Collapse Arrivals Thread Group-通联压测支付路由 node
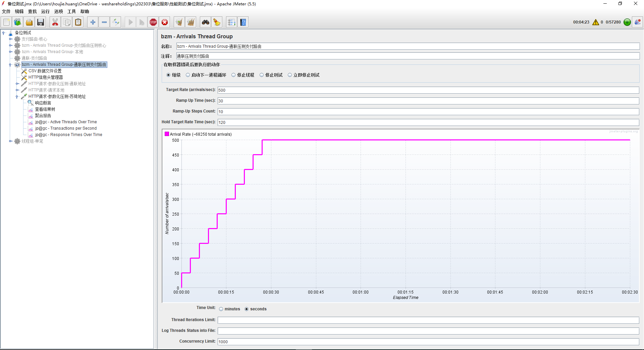644x350 pixels. 10,64
